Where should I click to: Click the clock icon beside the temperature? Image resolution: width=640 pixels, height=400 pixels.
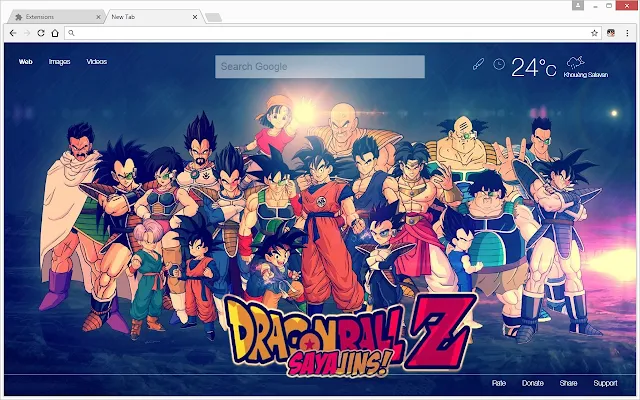click(x=499, y=64)
